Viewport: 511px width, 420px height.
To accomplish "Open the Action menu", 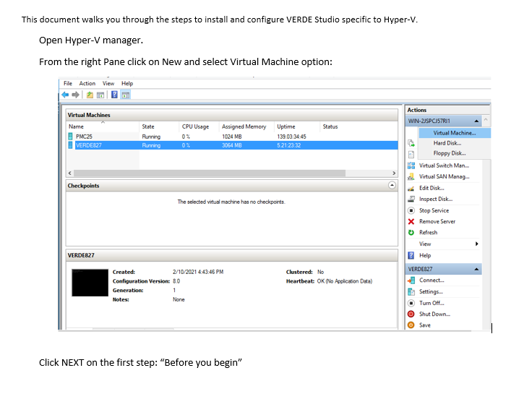I will [x=87, y=83].
